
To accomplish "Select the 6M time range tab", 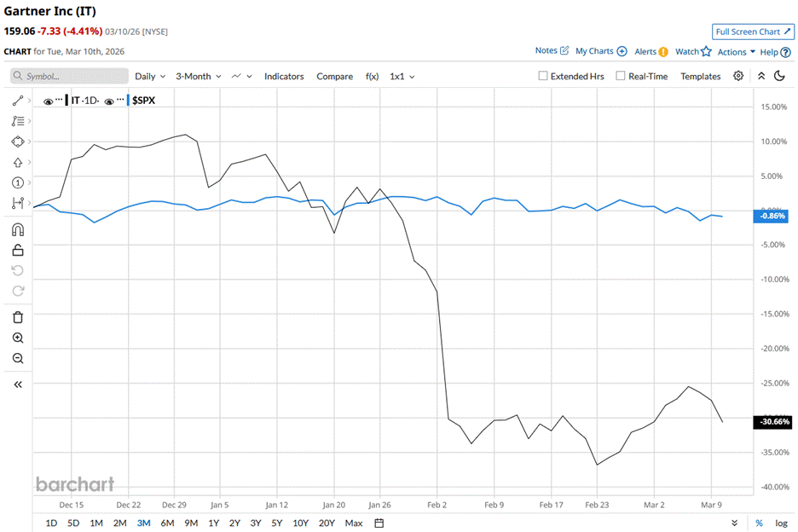I will [x=167, y=523].
